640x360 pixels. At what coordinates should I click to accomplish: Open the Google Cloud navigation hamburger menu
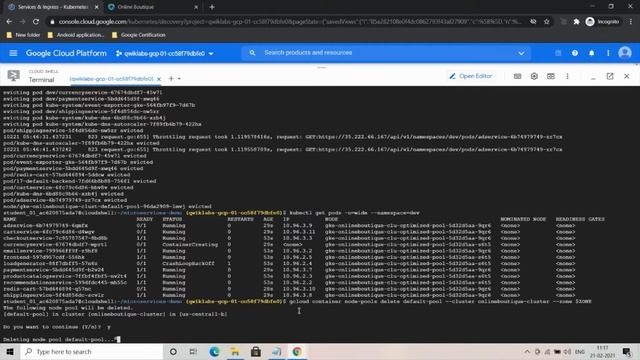(13, 53)
